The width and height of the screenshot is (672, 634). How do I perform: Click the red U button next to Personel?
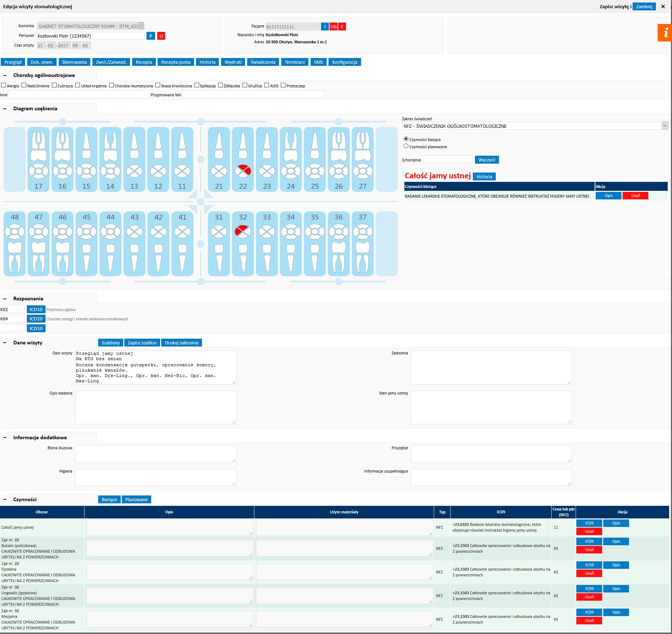point(161,36)
